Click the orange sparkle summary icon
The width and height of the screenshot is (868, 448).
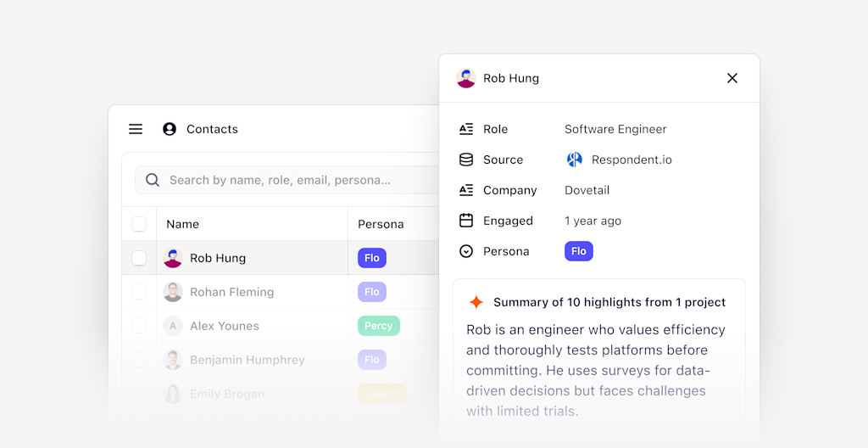[476, 302]
